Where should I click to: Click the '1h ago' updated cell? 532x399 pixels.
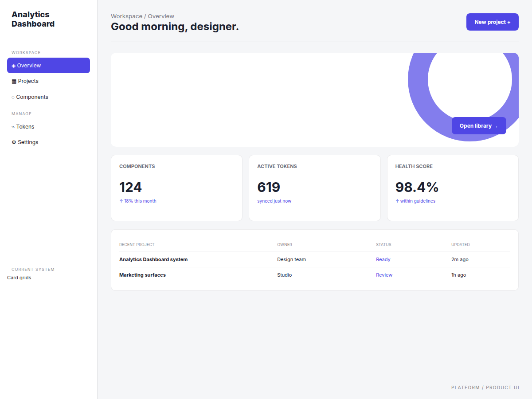pos(458,275)
